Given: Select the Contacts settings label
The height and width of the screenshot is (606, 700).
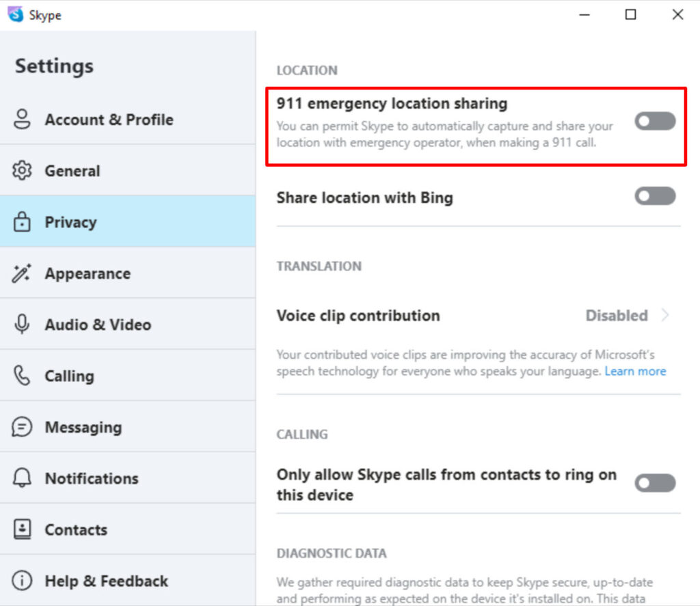Looking at the screenshot, I should [x=76, y=529].
